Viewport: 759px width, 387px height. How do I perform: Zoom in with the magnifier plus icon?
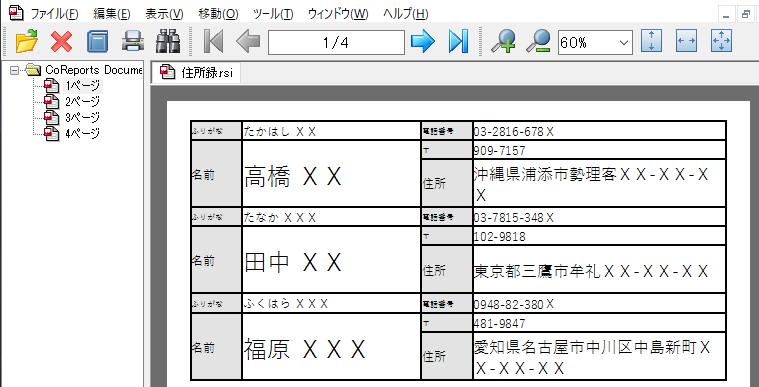point(503,42)
